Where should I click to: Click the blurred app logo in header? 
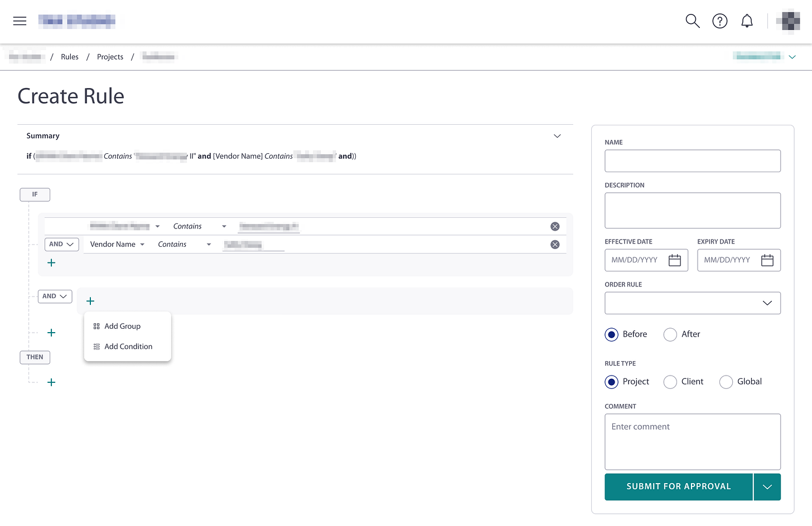(x=77, y=21)
